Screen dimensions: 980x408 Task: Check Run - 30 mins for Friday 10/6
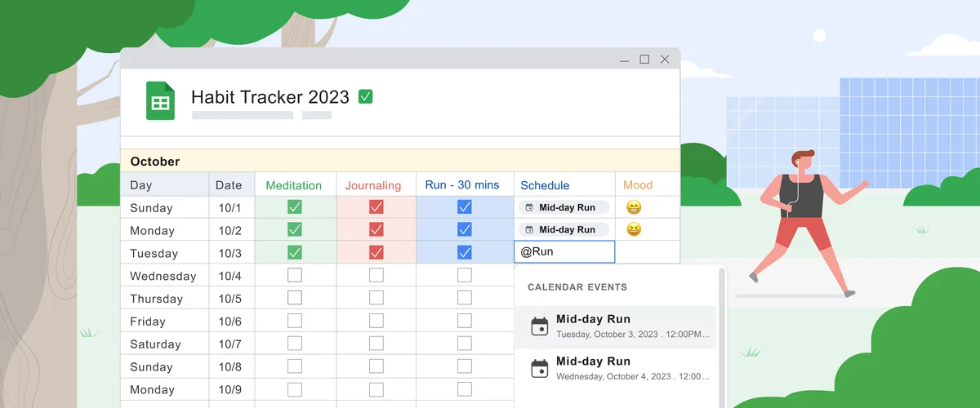pos(464,321)
